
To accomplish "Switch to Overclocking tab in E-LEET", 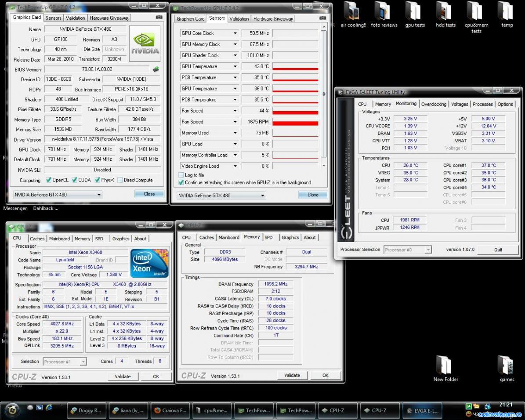I will click(434, 104).
